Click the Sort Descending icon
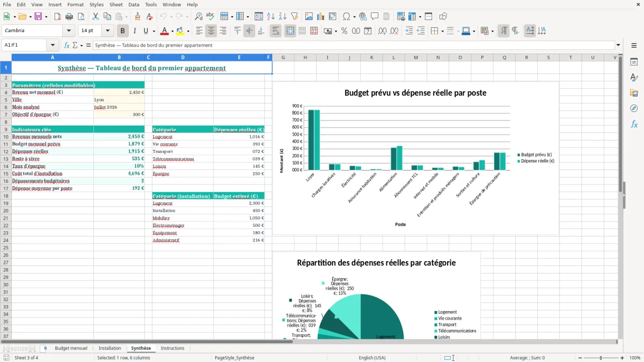The height and width of the screenshot is (362, 644). [283, 17]
